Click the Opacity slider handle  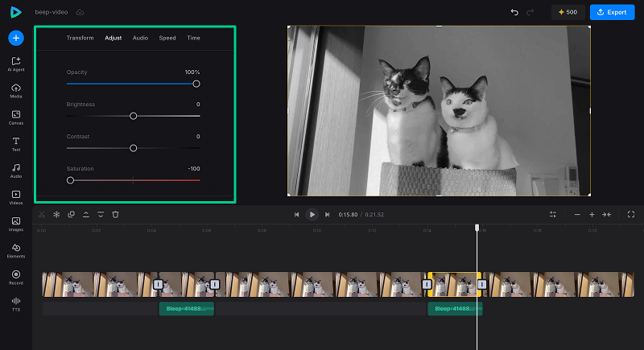[196, 84]
